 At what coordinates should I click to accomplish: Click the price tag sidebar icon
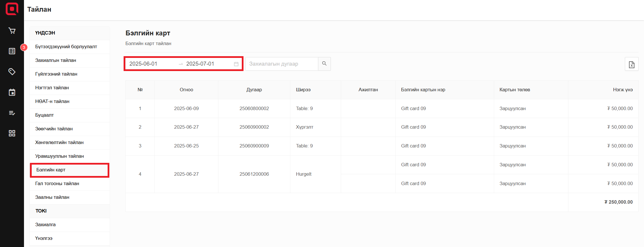pos(12,72)
